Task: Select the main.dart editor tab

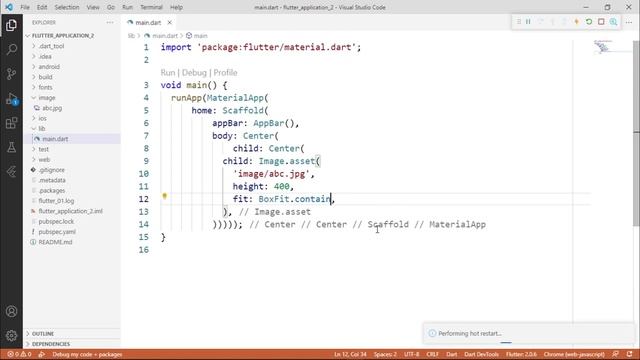Action: pos(149,22)
